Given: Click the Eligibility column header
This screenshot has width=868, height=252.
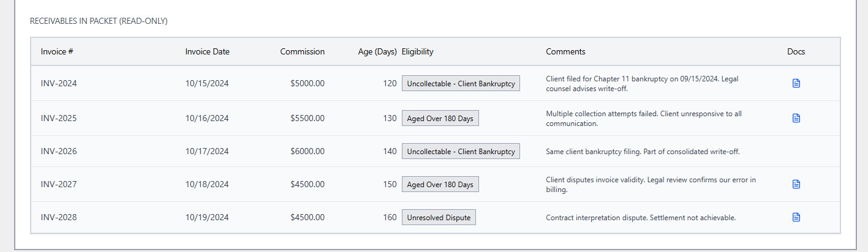Looking at the screenshot, I should coord(417,52).
